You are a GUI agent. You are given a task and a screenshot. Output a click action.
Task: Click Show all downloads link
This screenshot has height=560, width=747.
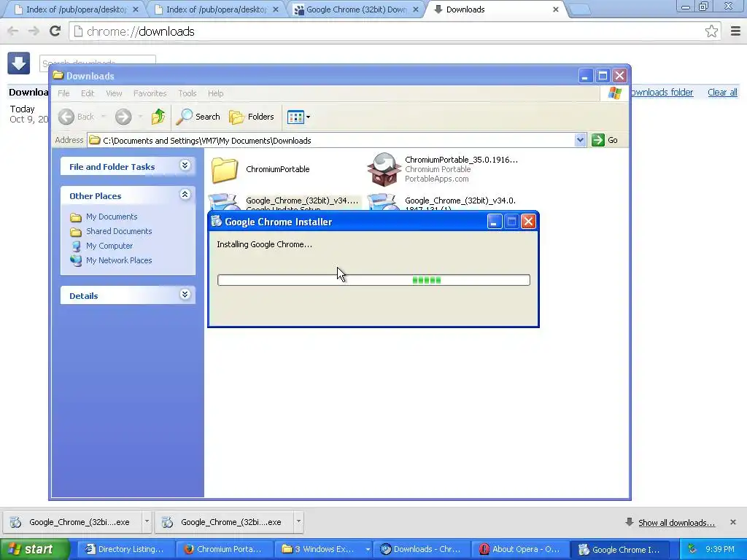tap(676, 523)
